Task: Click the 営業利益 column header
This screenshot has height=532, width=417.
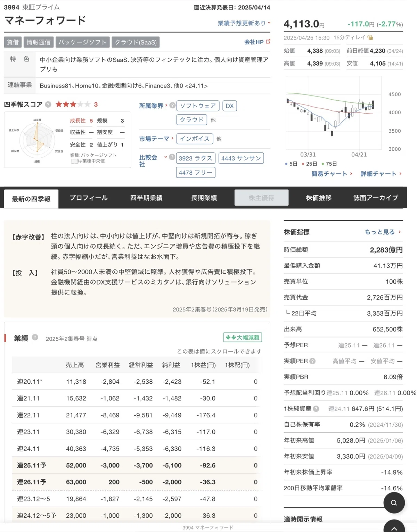Action: pyautogui.click(x=108, y=365)
